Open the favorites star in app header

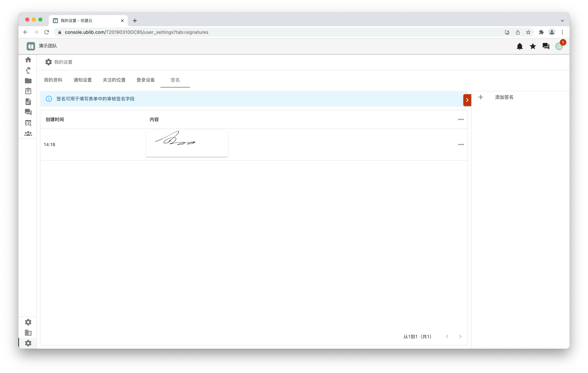(533, 46)
